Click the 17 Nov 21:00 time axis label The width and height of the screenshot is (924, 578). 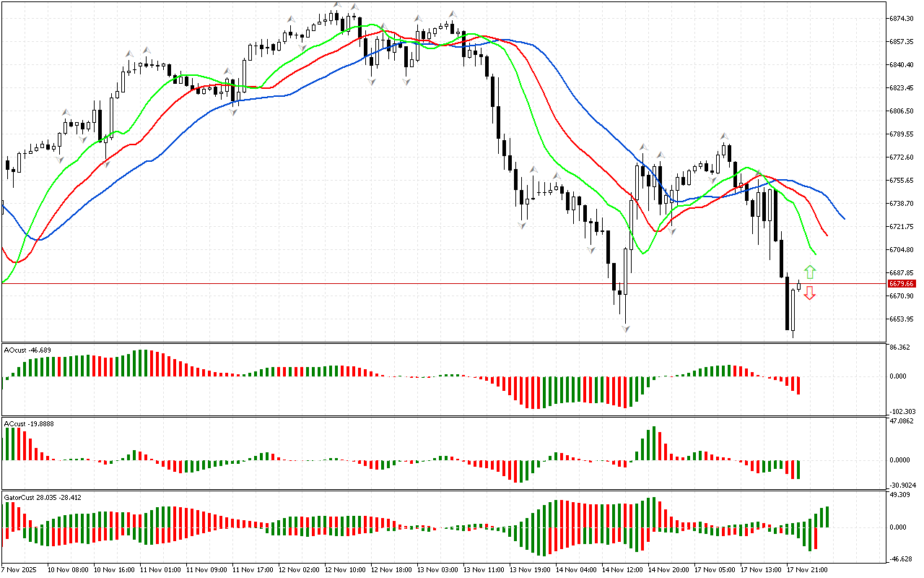(808, 569)
